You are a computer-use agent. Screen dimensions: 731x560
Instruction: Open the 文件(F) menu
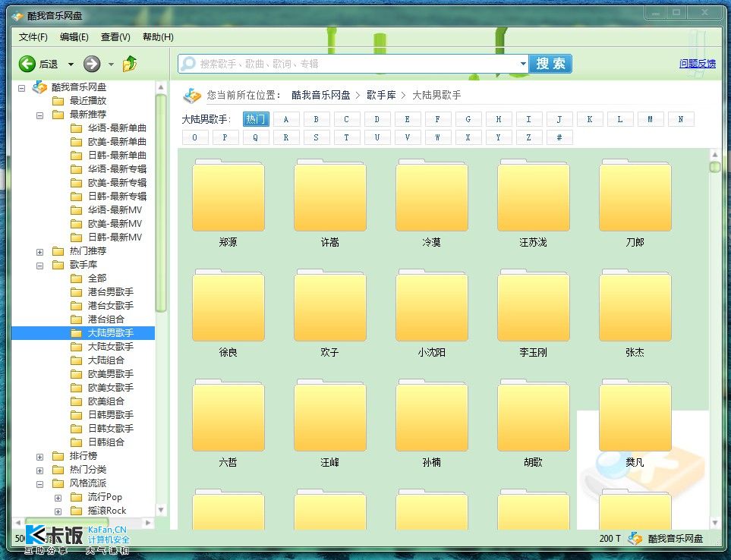pos(33,37)
